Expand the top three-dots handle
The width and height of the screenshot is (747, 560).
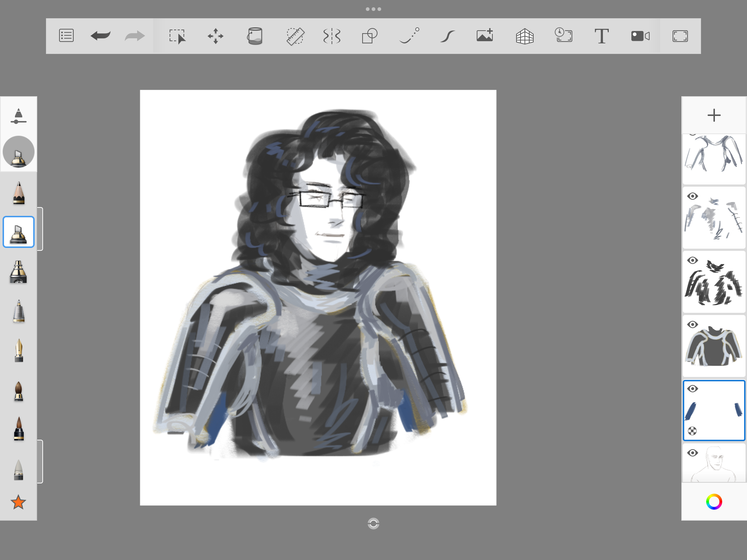point(373,9)
